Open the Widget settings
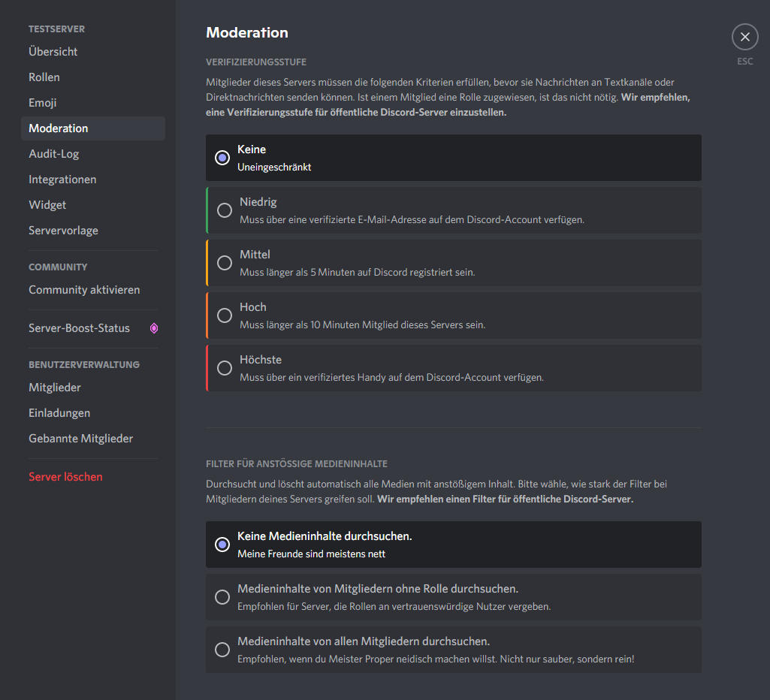Viewport: 770px width, 700px height. coord(47,205)
